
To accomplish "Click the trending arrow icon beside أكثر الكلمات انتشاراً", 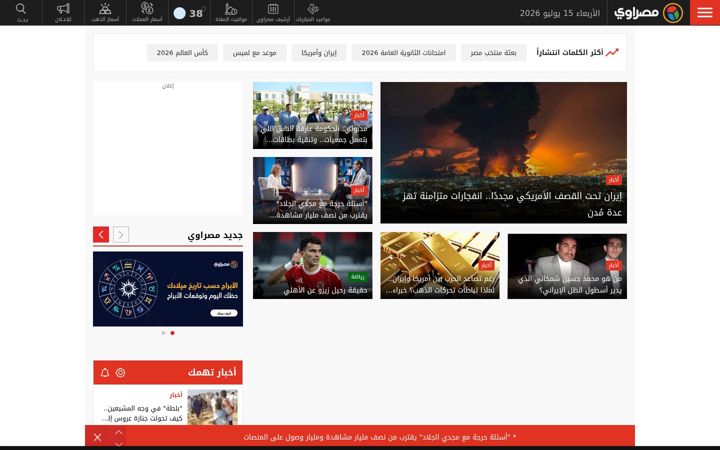I will click(612, 52).
